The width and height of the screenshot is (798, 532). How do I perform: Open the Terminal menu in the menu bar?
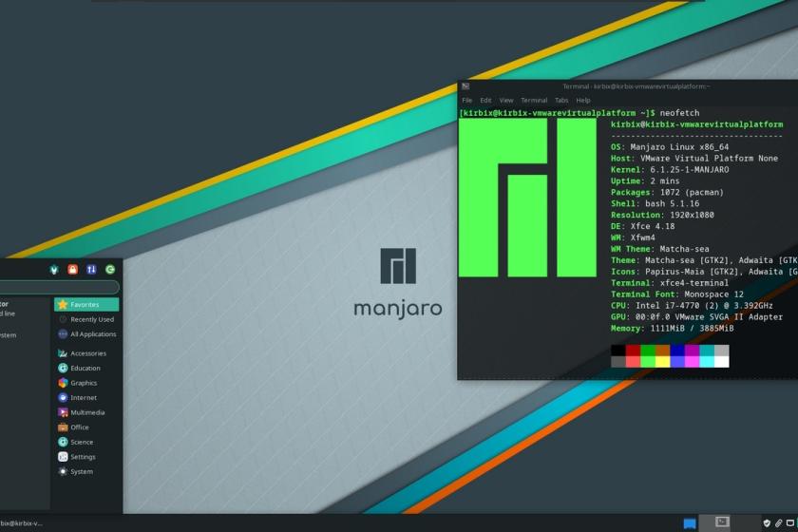click(x=534, y=101)
